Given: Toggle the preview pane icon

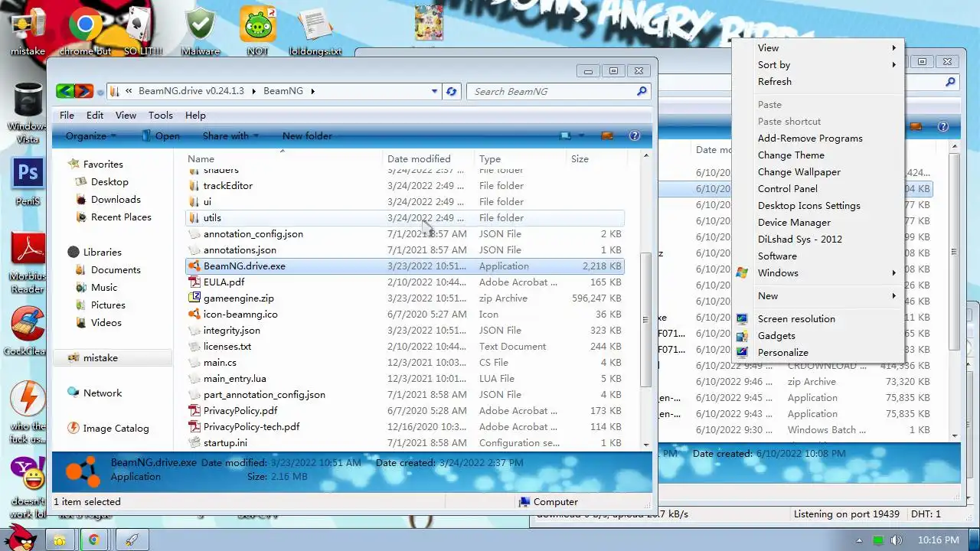Looking at the screenshot, I should (x=607, y=135).
